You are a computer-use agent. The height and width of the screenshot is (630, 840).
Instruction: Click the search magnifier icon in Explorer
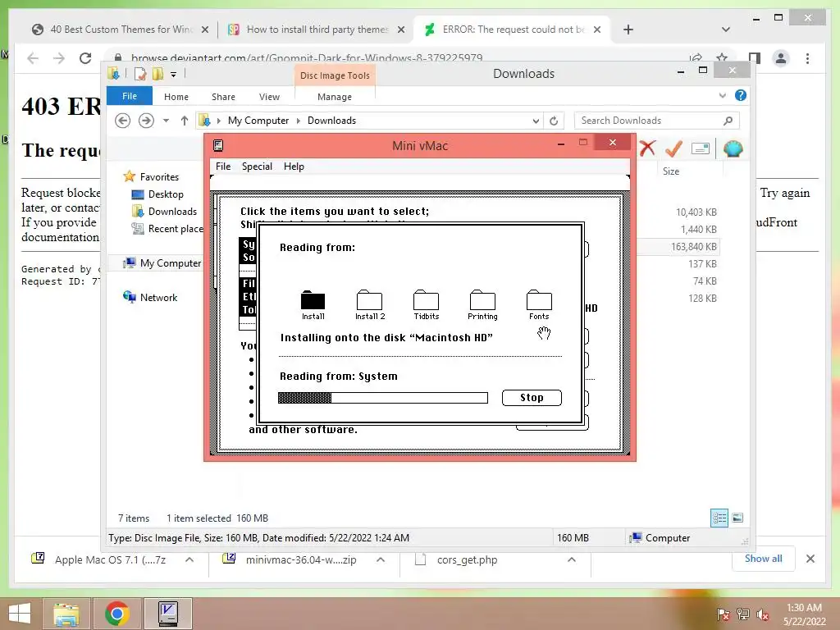[728, 121]
